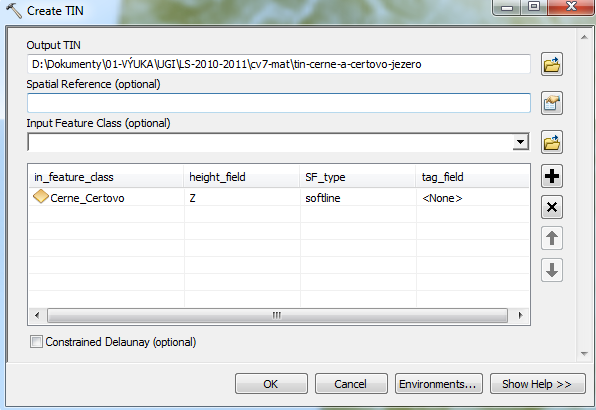Select the Z height_field cell

242,198
